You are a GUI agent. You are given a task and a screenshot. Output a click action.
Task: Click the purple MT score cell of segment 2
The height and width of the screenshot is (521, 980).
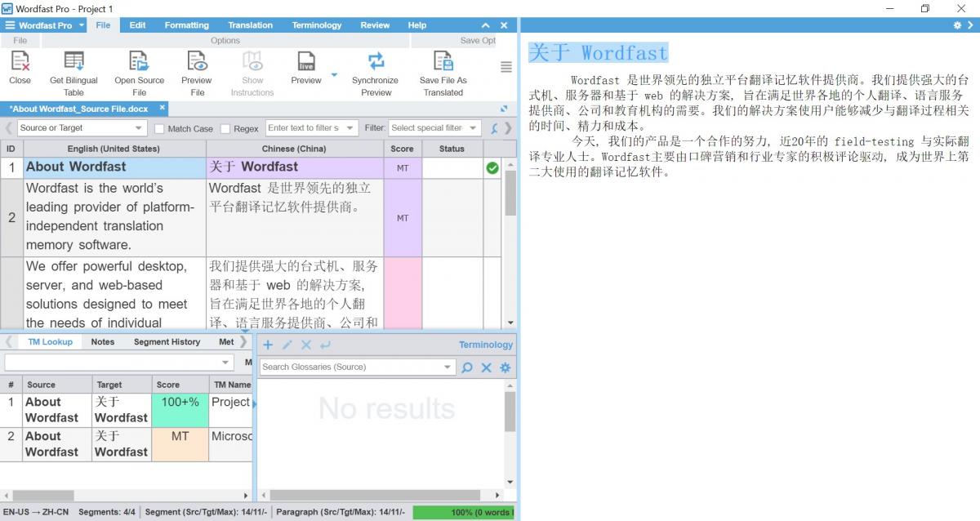(403, 218)
